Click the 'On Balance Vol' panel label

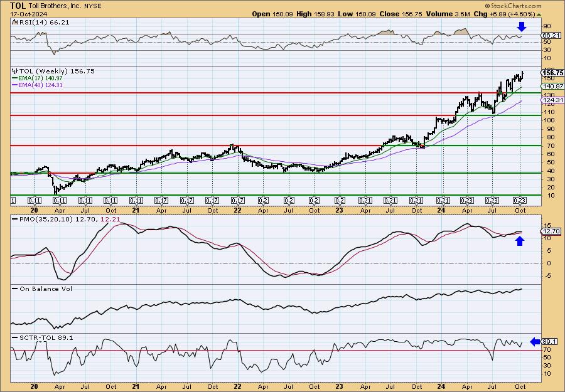click(x=46, y=289)
